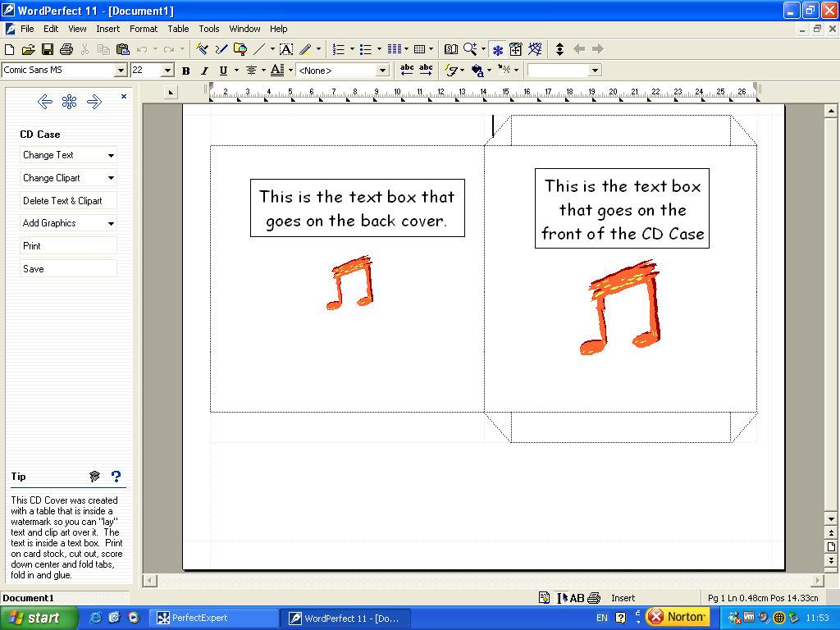Click the text box tool icon
Image resolution: width=840 pixels, height=630 pixels.
tap(285, 49)
